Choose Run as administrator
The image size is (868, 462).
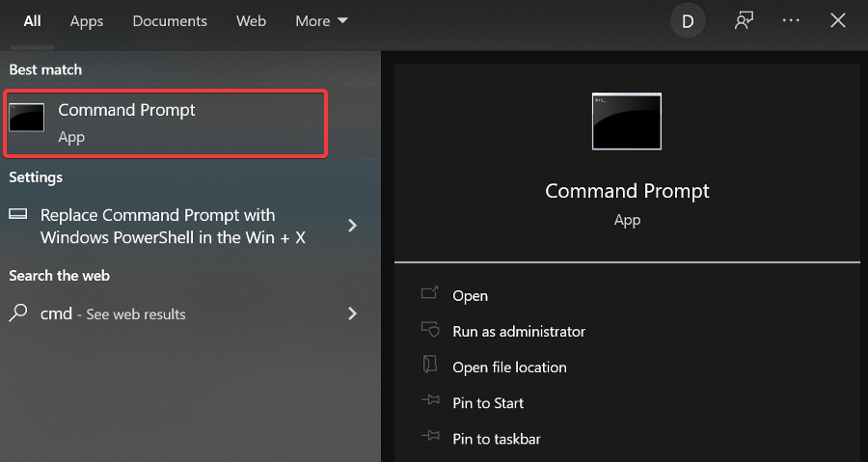point(519,331)
